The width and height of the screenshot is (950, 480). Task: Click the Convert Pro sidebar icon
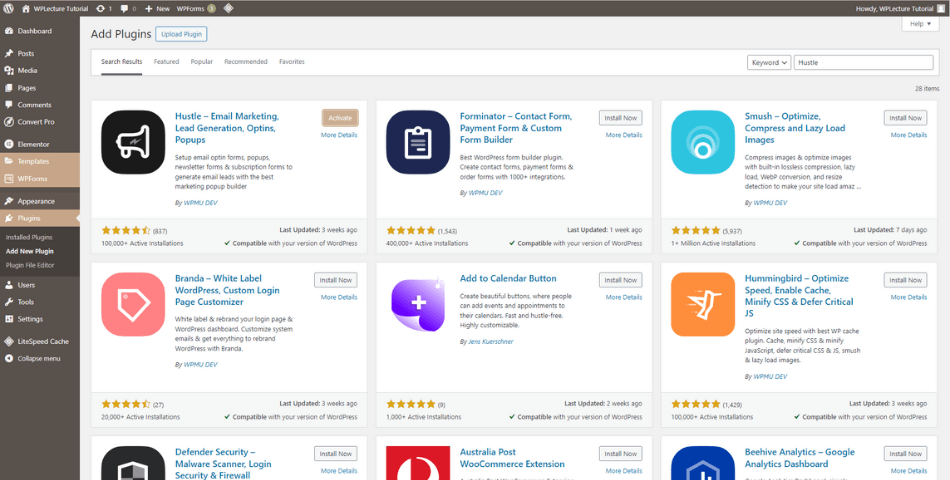click(x=9, y=122)
